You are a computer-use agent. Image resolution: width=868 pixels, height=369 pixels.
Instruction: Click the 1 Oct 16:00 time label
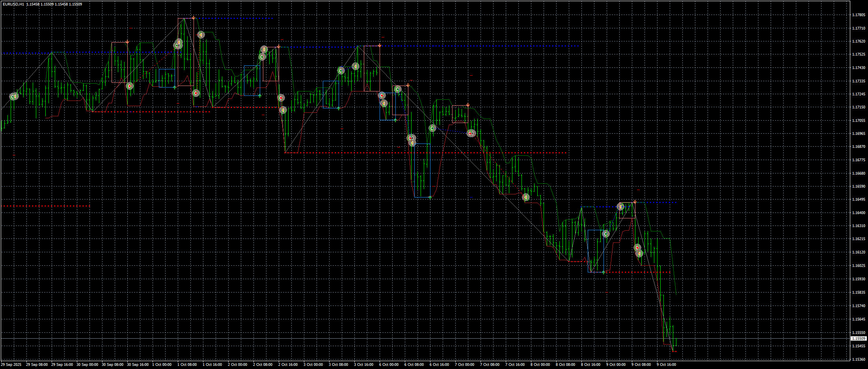coord(212,364)
